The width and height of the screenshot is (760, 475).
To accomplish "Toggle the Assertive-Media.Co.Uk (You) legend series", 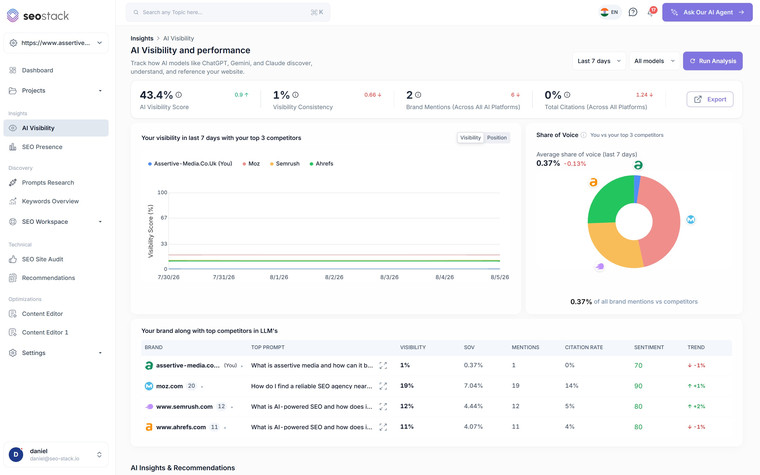I will pyautogui.click(x=190, y=164).
